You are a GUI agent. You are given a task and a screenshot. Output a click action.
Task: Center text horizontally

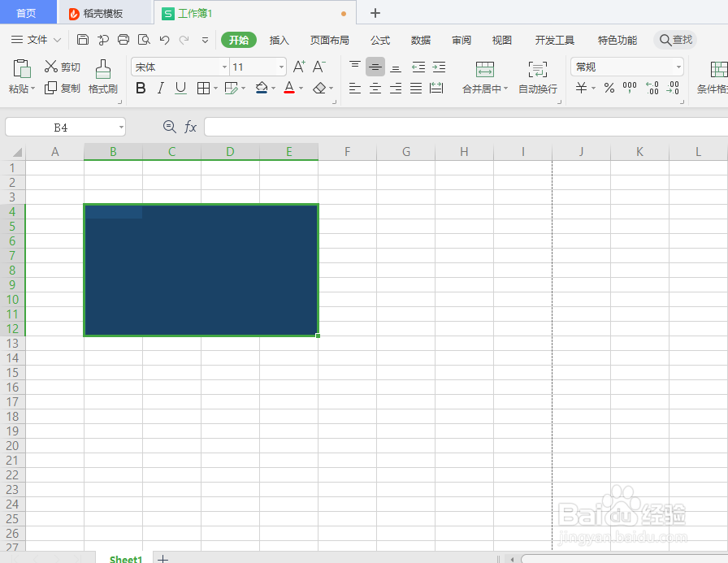coord(375,88)
